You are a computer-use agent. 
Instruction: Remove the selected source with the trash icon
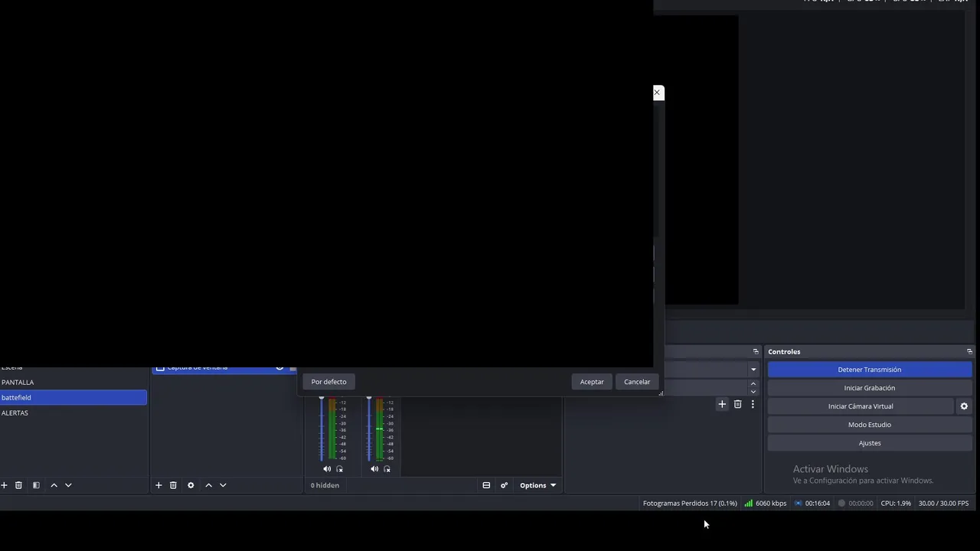pos(173,485)
